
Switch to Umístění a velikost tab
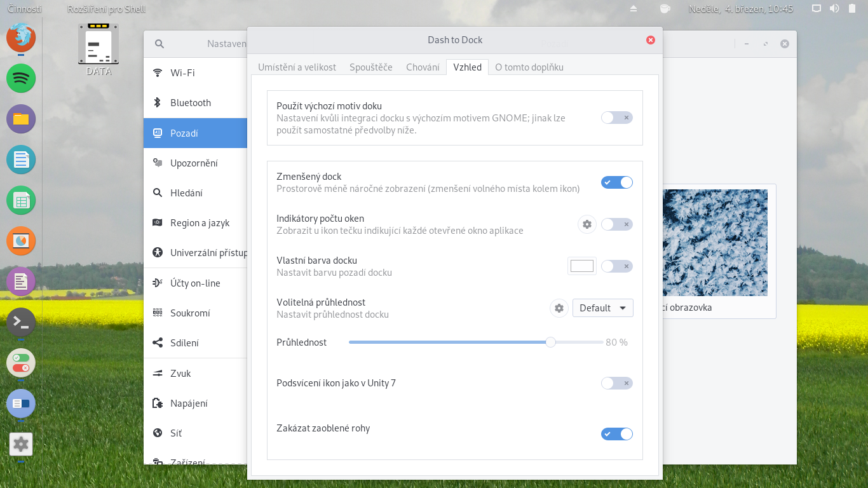[x=297, y=67]
